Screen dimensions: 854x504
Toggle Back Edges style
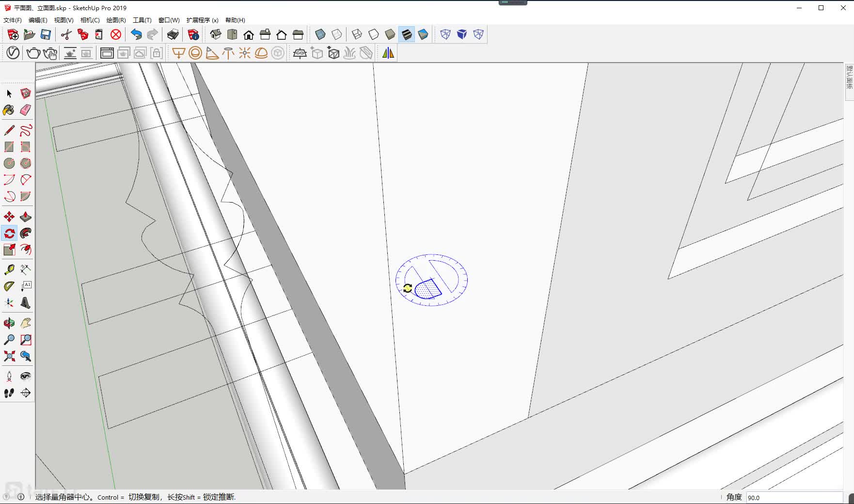(337, 34)
